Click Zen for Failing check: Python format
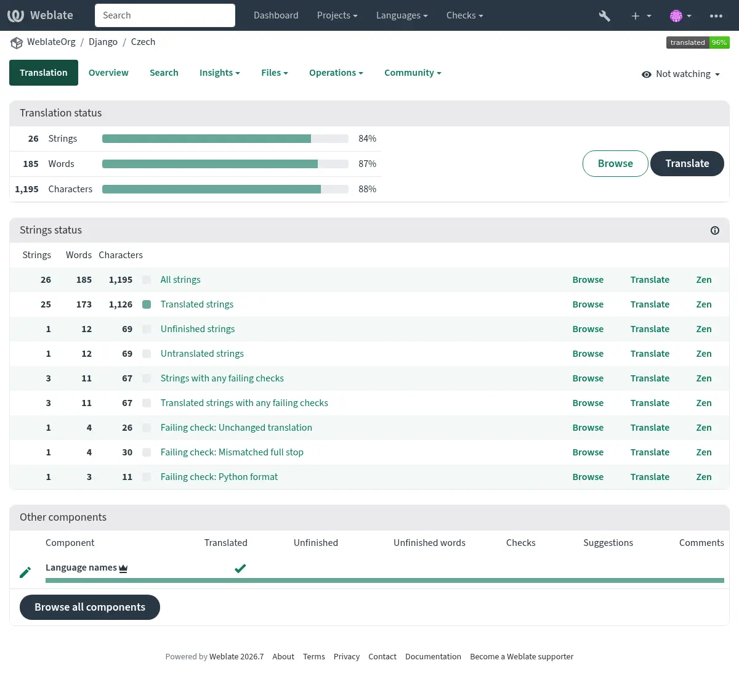 pyautogui.click(x=704, y=477)
